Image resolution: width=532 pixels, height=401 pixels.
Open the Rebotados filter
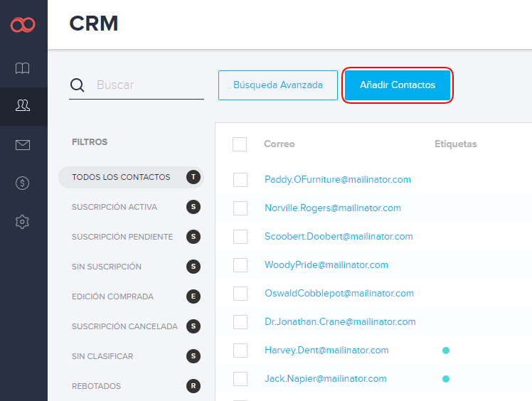(96, 386)
